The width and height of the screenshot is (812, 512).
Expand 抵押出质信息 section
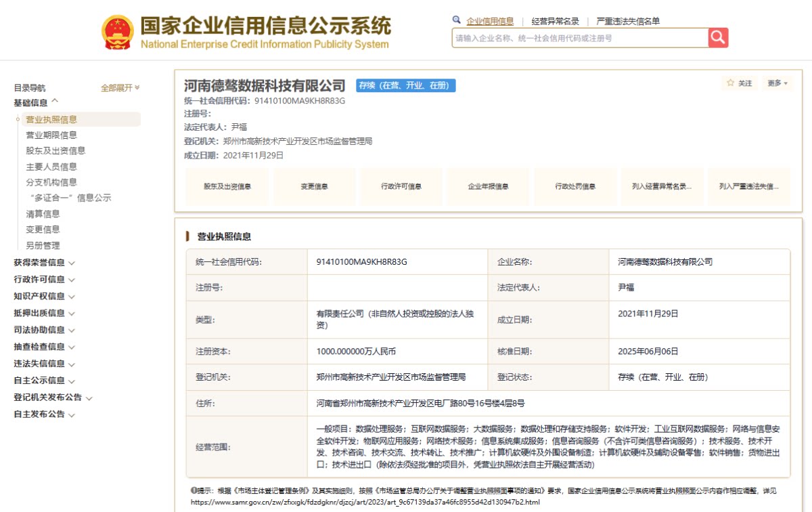click(x=44, y=314)
